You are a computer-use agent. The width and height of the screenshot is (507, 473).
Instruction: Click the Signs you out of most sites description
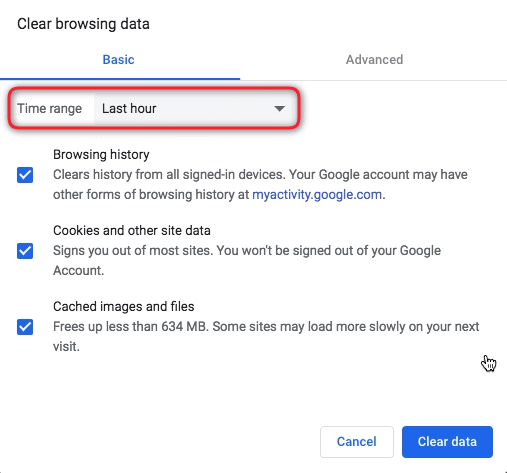point(247,261)
